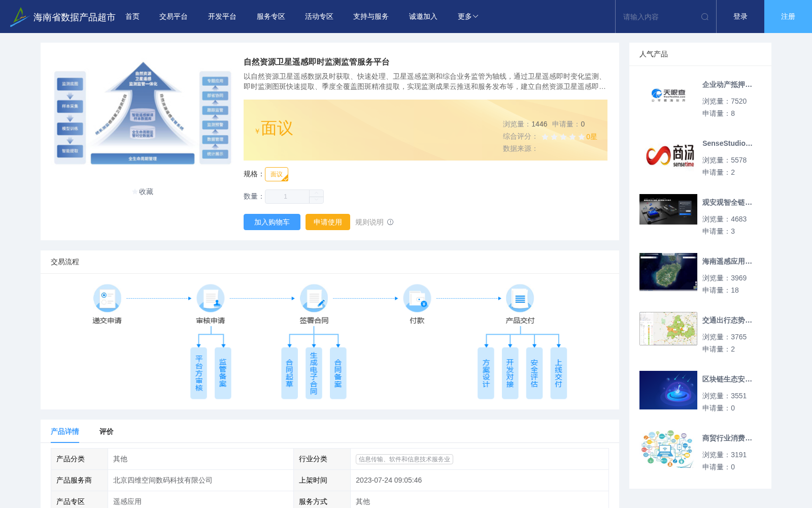The width and height of the screenshot is (812, 508).
Task: Click the 遥感应用 zone value
Action: [127, 502]
